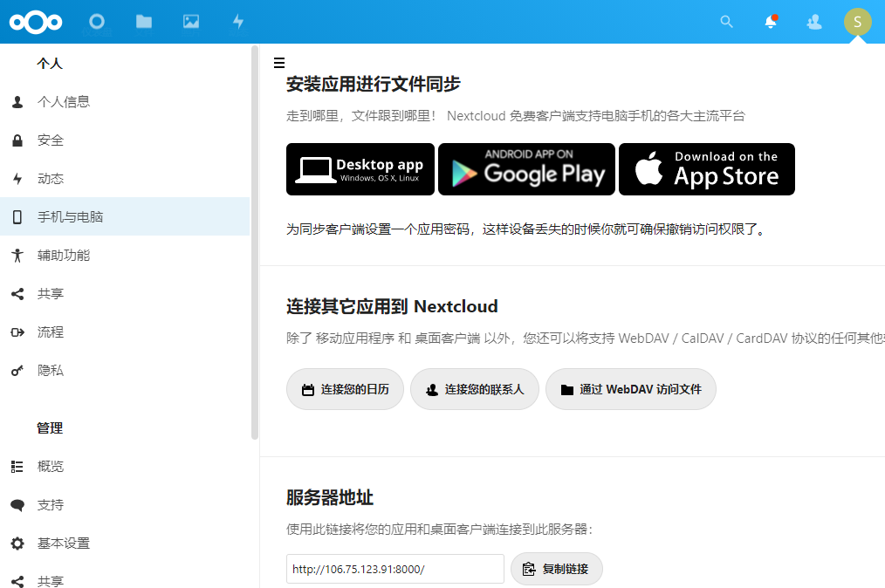Click the share icon beside 共享 in 个人 section
The image size is (885, 588).
pyautogui.click(x=17, y=294)
